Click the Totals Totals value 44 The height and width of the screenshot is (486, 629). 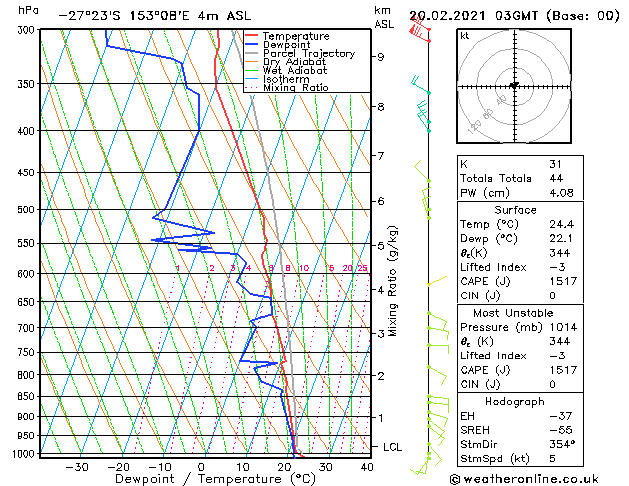(x=556, y=178)
